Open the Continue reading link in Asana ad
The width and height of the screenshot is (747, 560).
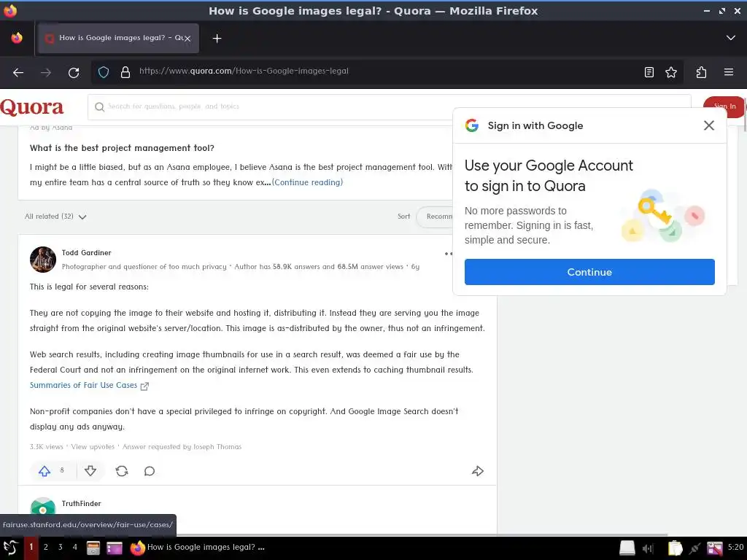pos(307,182)
